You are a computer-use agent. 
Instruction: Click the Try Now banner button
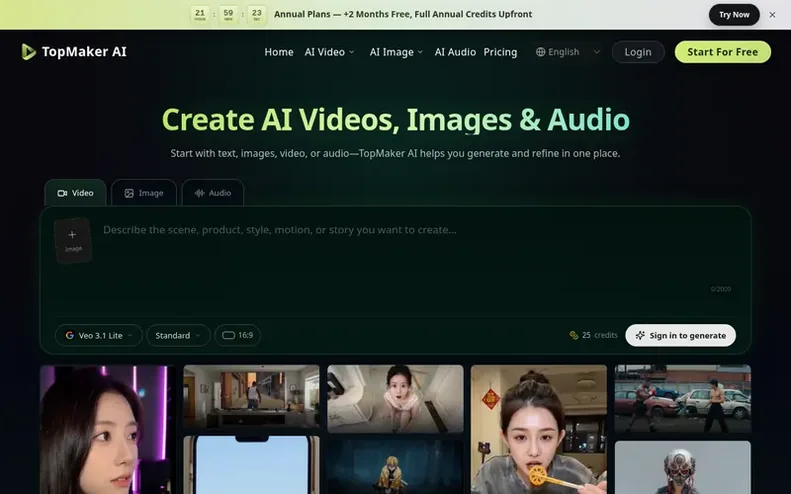[x=734, y=15]
